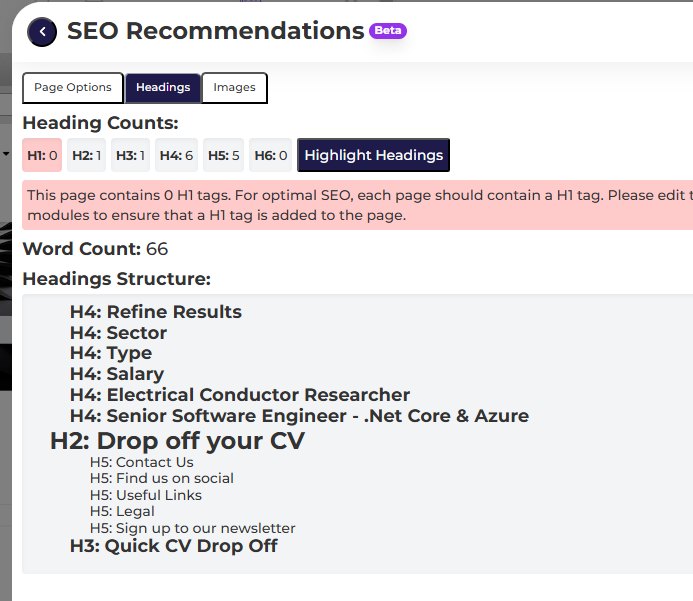Select the H3: 1 count badge

(x=130, y=155)
